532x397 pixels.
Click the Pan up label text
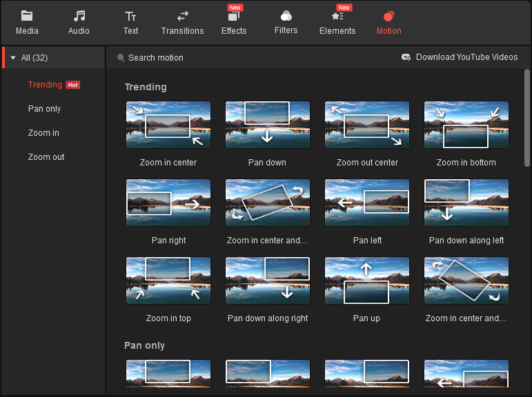[366, 318]
